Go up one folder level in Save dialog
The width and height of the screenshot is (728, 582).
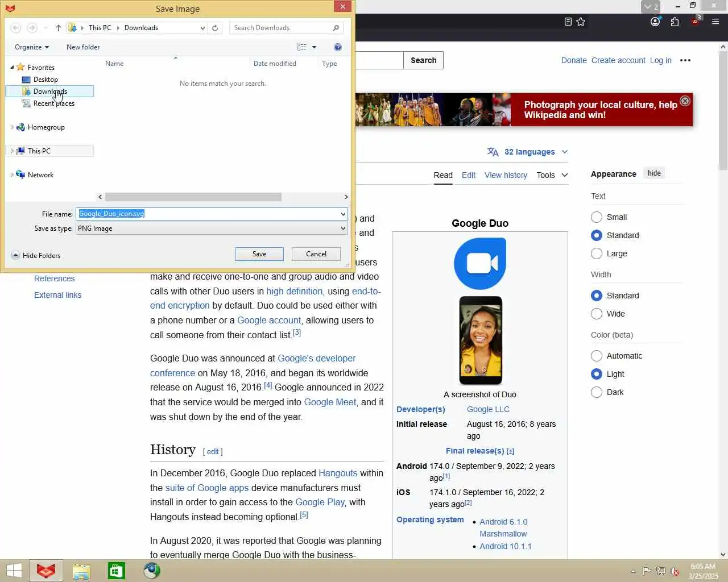(x=59, y=28)
